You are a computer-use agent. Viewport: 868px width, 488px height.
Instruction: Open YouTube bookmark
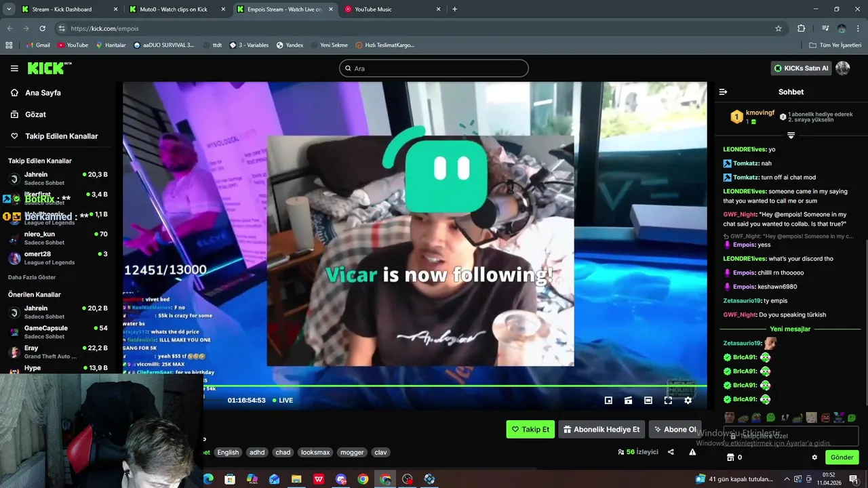point(73,45)
